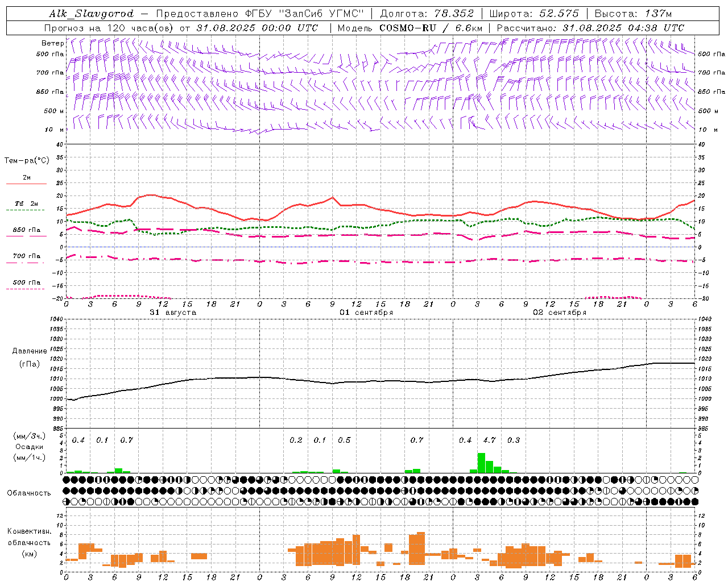Click the left 10 м wind level label
The image size is (728, 582).
pos(55,130)
